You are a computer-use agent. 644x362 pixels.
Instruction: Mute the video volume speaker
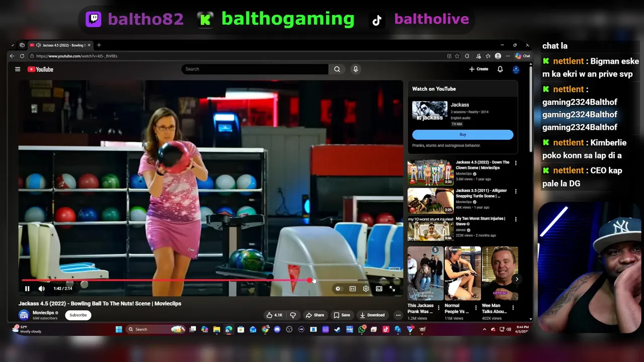[41, 289]
